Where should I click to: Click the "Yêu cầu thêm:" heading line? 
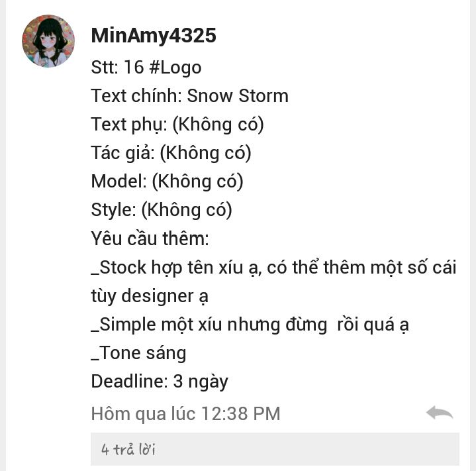click(x=150, y=238)
